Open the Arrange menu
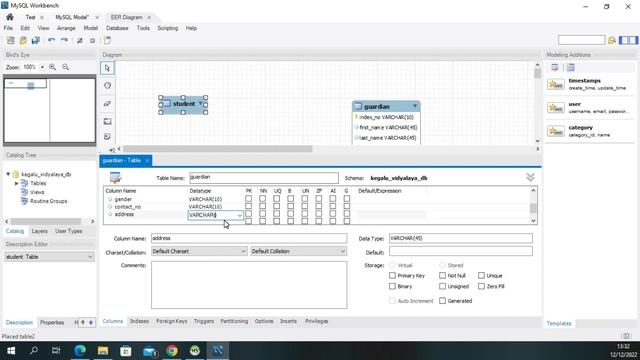The height and width of the screenshot is (360, 640). (x=66, y=28)
